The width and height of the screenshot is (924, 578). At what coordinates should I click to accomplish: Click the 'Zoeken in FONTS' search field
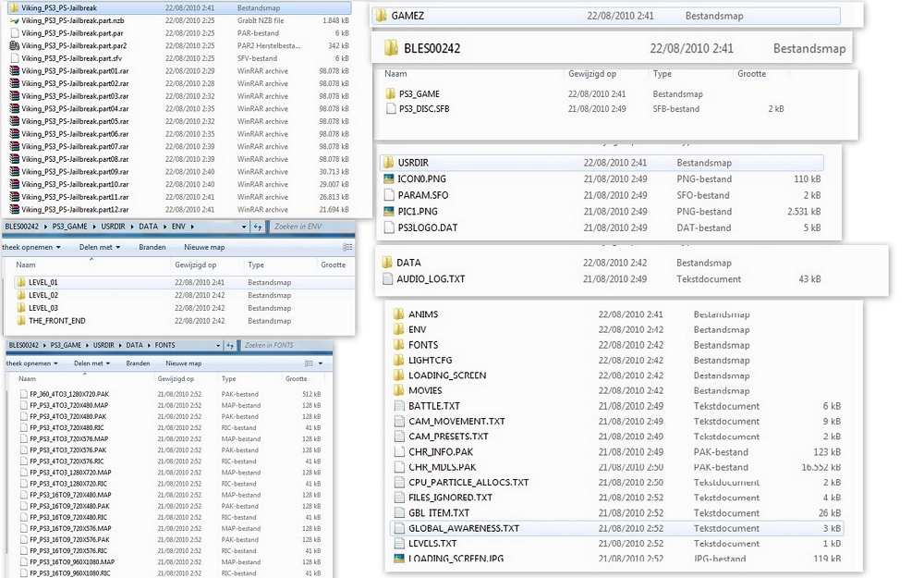click(282, 345)
